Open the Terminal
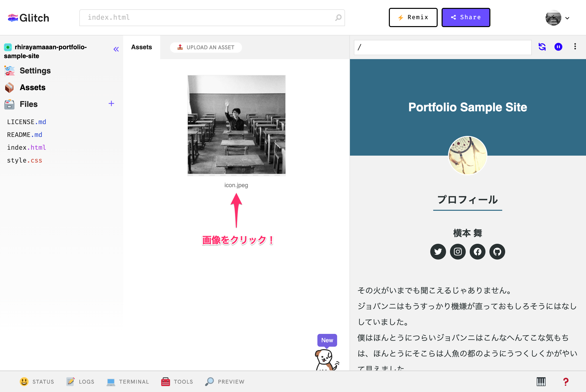Image resolution: width=586 pixels, height=392 pixels. (128, 382)
